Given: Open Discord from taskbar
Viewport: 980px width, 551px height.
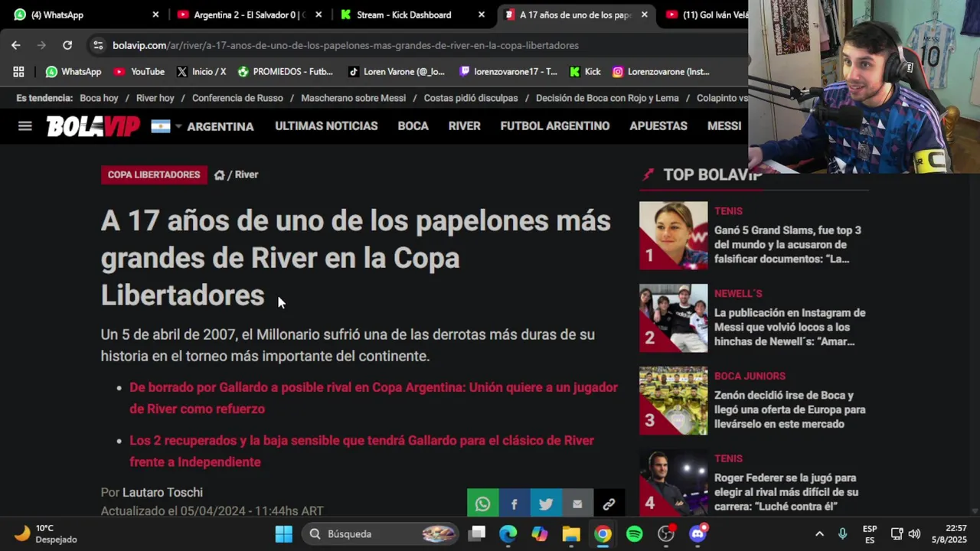Looking at the screenshot, I should click(x=697, y=533).
